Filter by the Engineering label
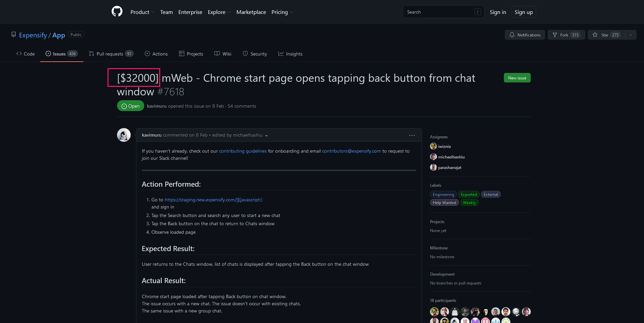 point(443,194)
